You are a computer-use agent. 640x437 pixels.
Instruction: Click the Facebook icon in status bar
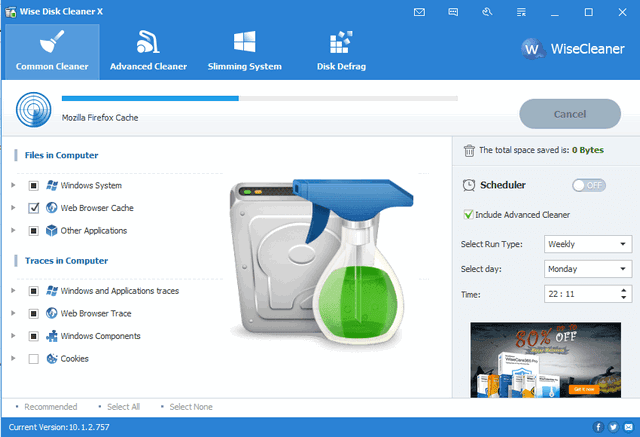coord(599,427)
